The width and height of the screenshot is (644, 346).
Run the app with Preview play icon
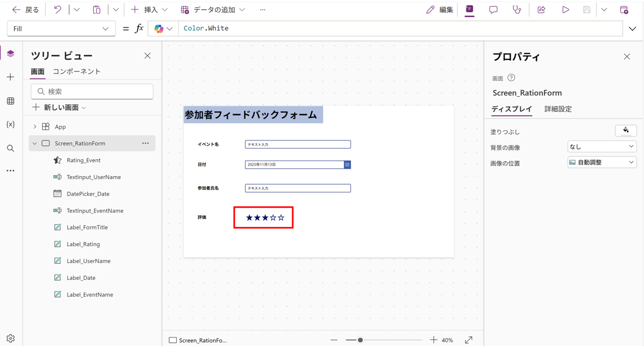pyautogui.click(x=565, y=10)
